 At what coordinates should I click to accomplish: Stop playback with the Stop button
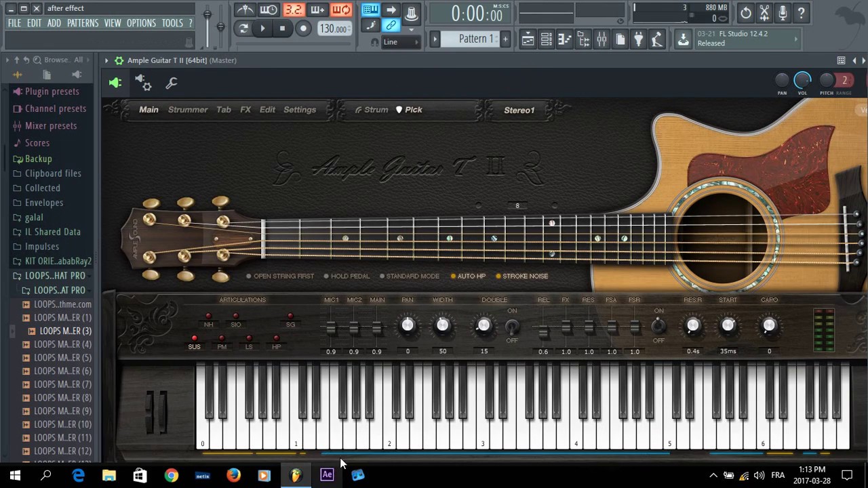click(x=282, y=28)
